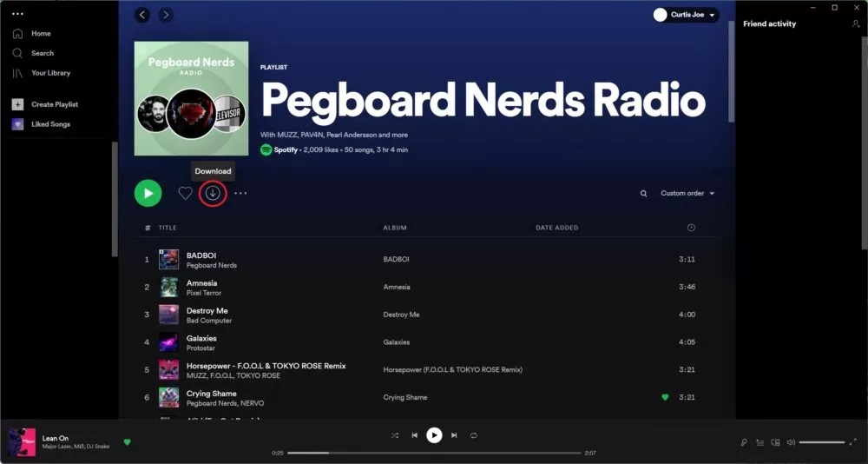Toggle shuffle in the player bar
Viewport: 868px width, 464px height.
click(395, 435)
